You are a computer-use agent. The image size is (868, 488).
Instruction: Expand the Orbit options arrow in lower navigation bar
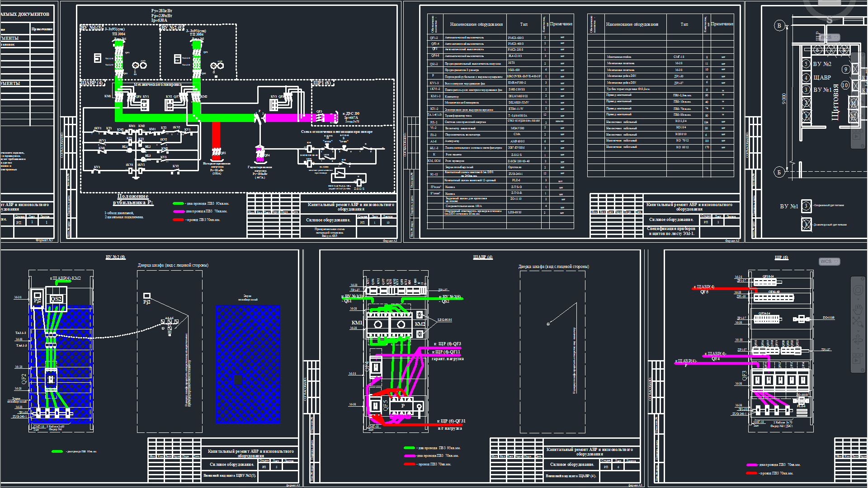click(858, 348)
